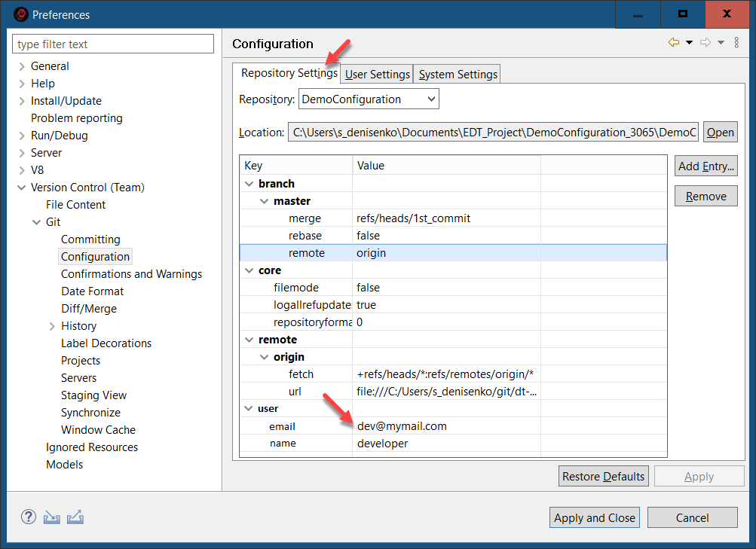Viewport: 756px width, 549px height.
Task: Select Committing in the Git tree
Action: coord(90,239)
